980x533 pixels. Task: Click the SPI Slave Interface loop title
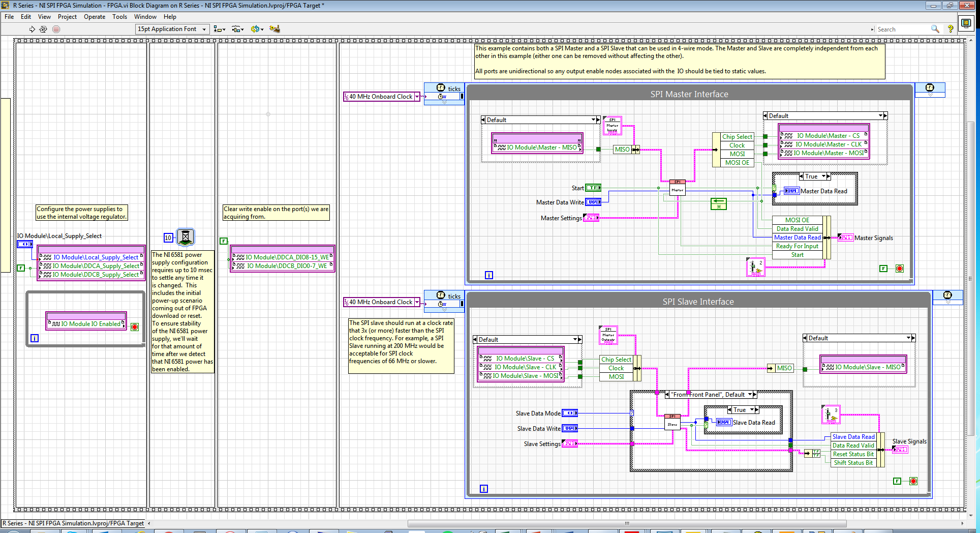point(698,302)
